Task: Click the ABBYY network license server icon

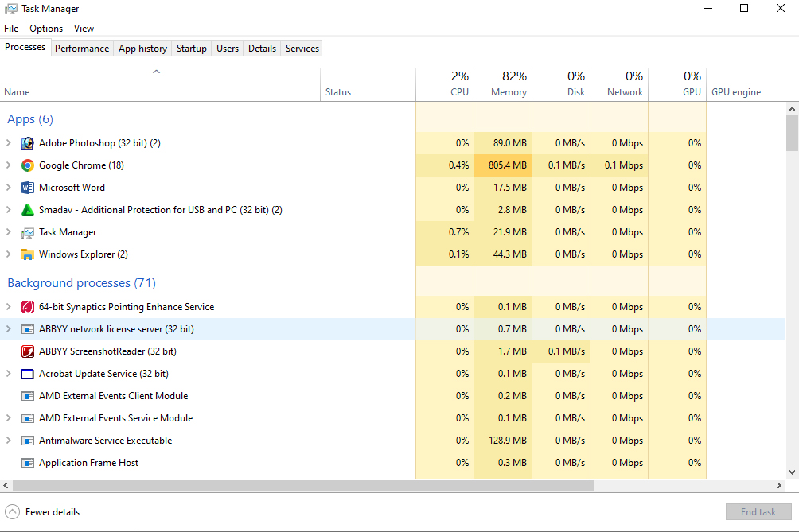Action: pos(28,329)
